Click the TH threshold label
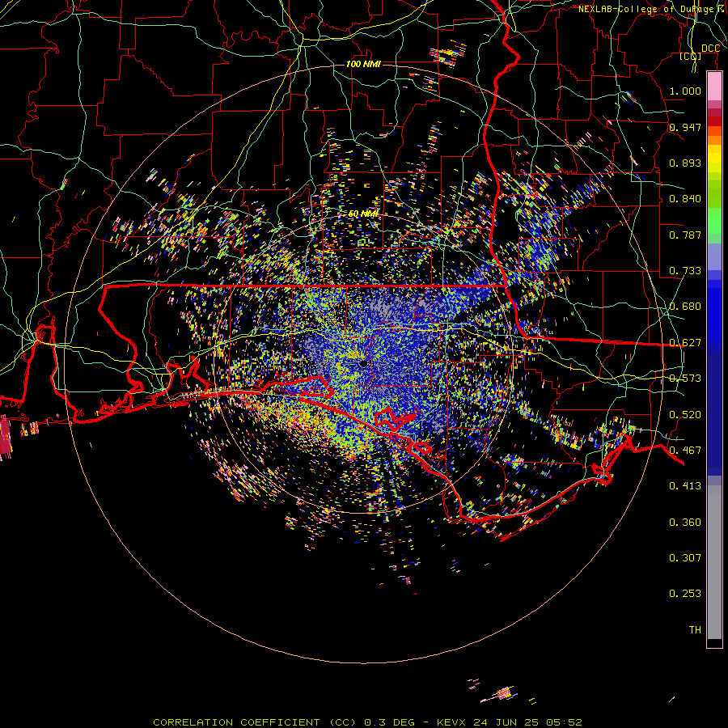The image size is (728, 728). point(695,630)
